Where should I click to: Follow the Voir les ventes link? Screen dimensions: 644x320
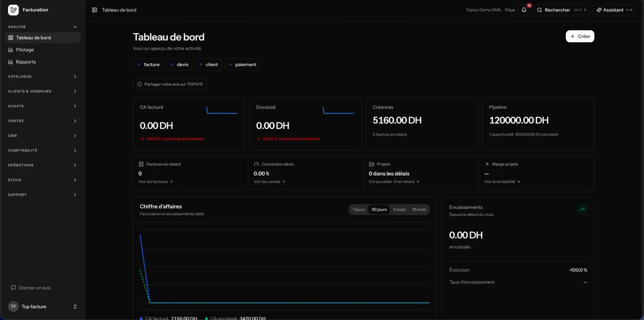269,182
